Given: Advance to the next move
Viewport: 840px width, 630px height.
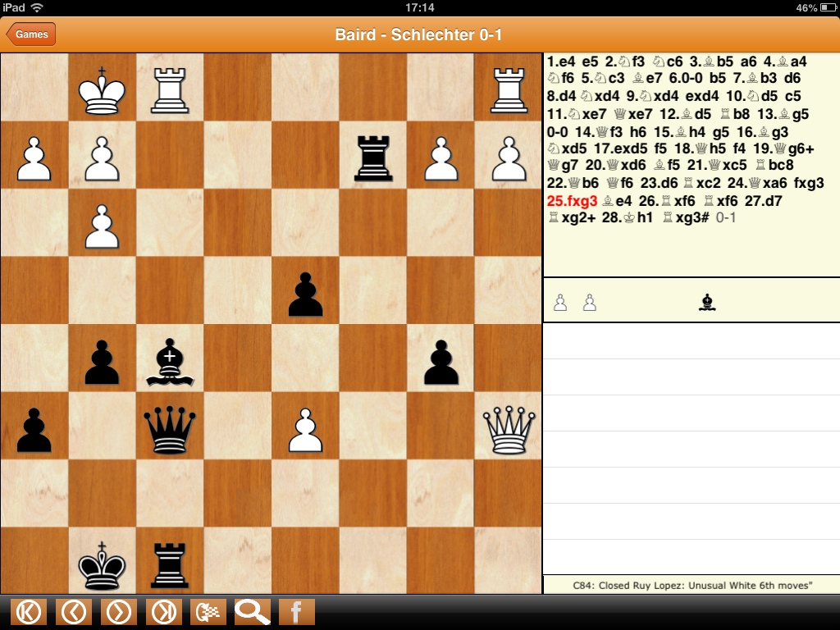Looking at the screenshot, I should point(119,612).
